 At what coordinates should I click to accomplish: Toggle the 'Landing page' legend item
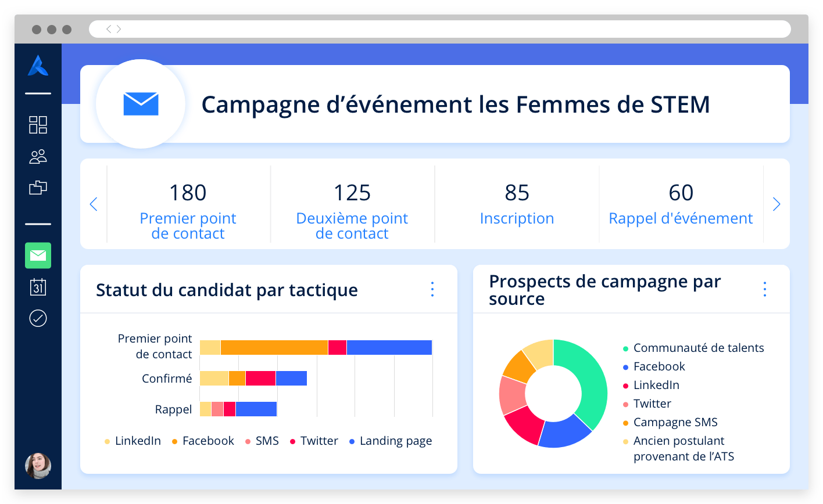(x=391, y=441)
